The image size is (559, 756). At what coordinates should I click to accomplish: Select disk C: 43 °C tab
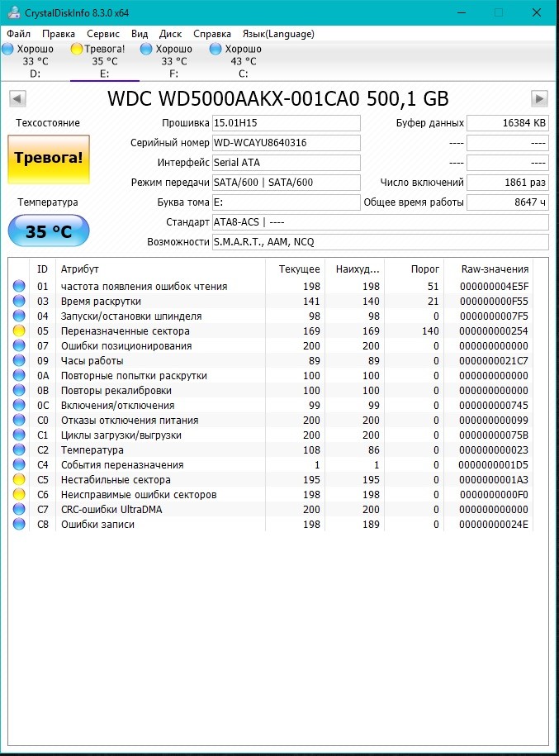[244, 61]
